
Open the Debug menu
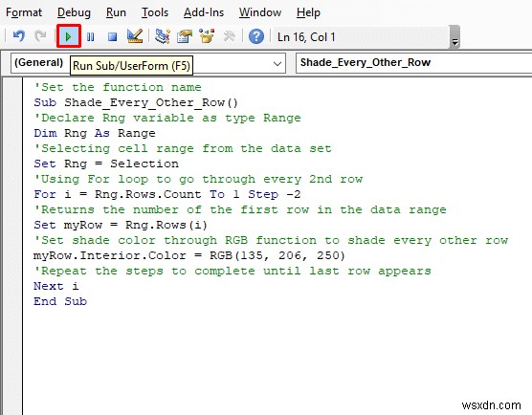click(x=74, y=12)
